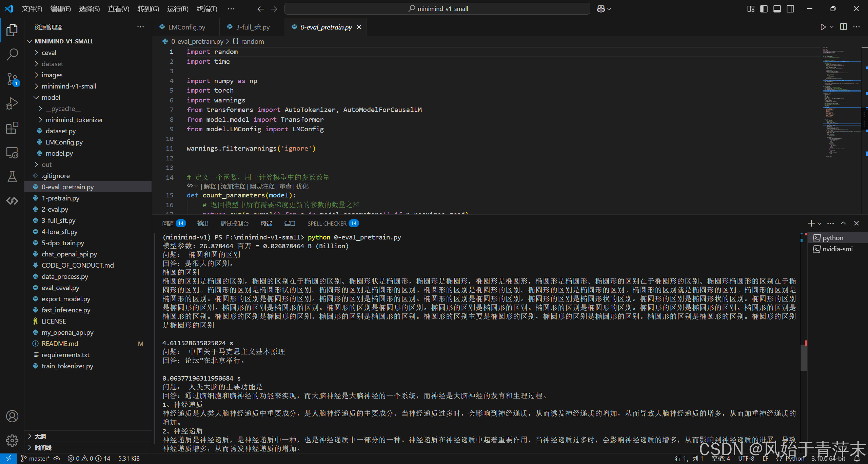
Task: Open the Extensions view
Action: tap(12, 128)
